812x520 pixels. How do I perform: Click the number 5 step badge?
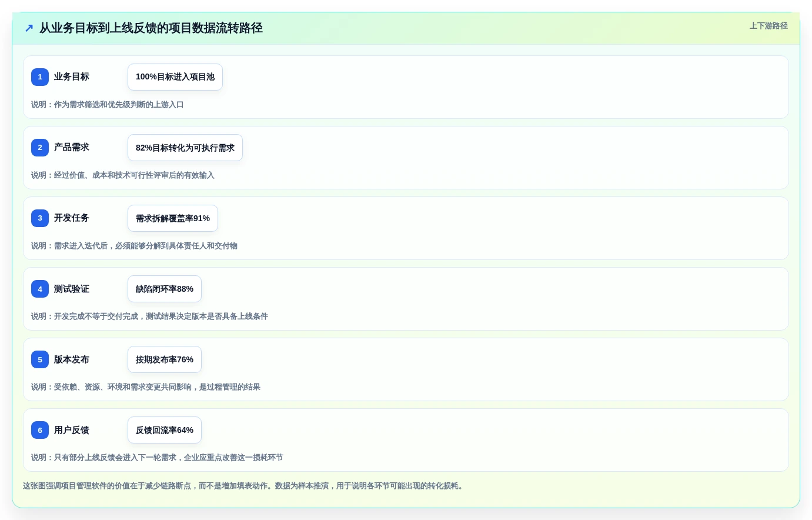point(40,359)
